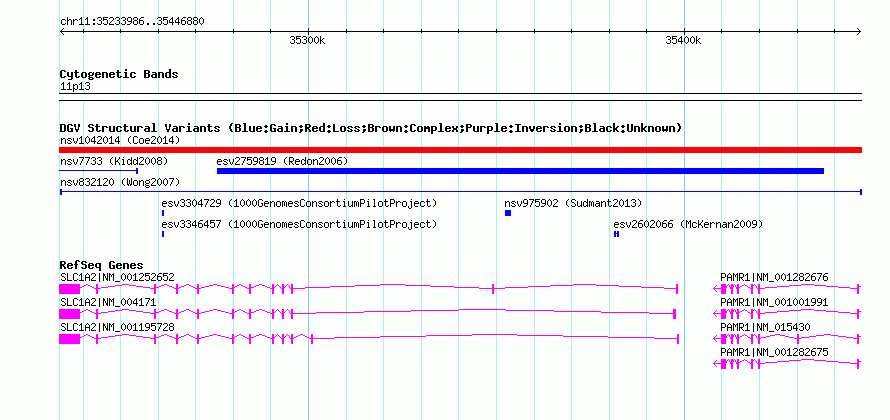Screen dimensions: 890x420
Task: Open the nsv832120 (Wong2007) label
Action: [x=120, y=182]
